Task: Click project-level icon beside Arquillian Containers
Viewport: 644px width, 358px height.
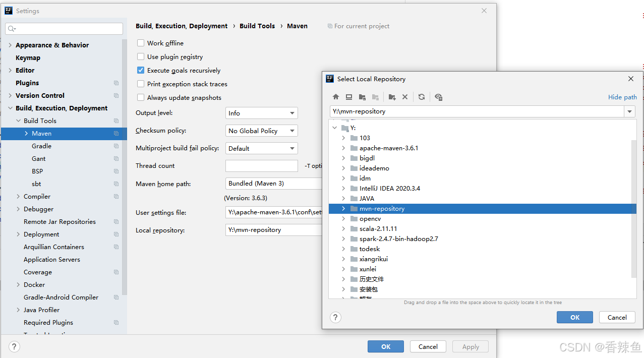Action: click(116, 247)
